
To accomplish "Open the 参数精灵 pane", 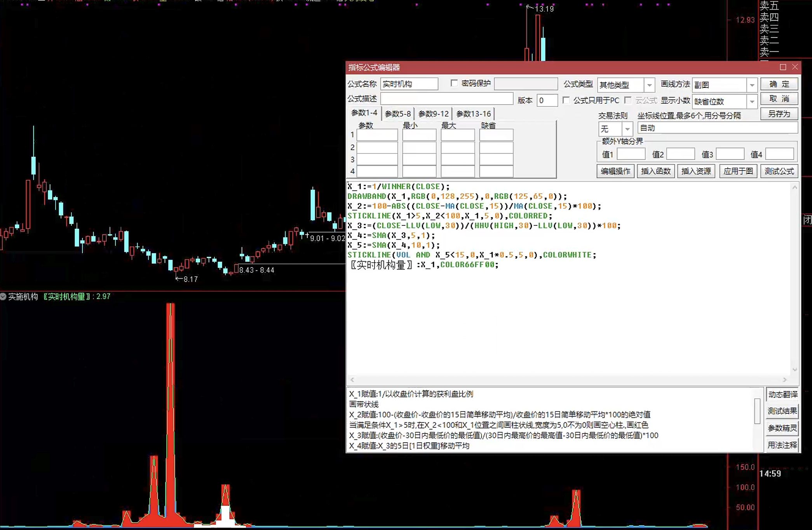I will pyautogui.click(x=782, y=428).
